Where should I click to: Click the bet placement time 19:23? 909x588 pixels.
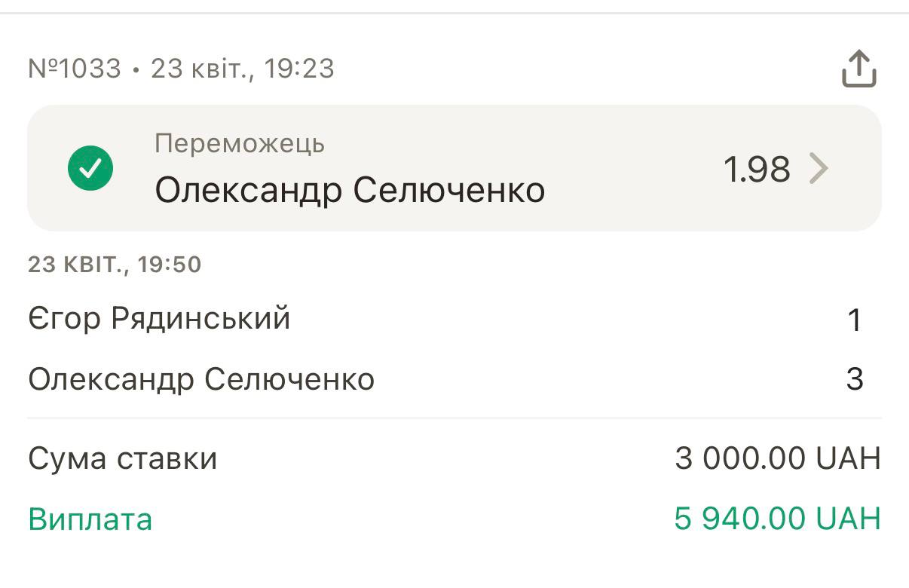pyautogui.click(x=299, y=69)
